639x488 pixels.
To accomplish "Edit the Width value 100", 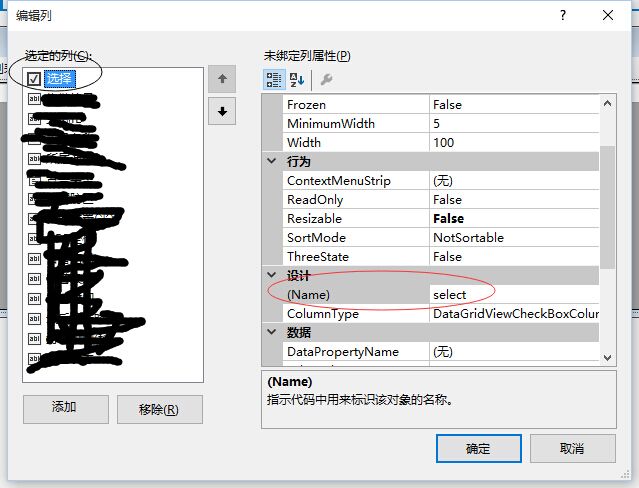I will (x=514, y=142).
